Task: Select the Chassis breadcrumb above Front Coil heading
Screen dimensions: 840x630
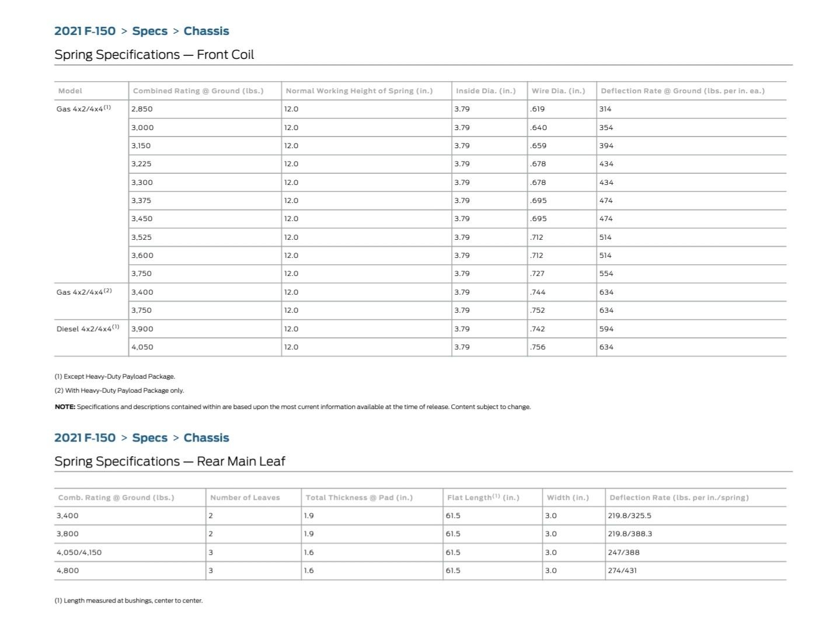Action: [x=206, y=32]
